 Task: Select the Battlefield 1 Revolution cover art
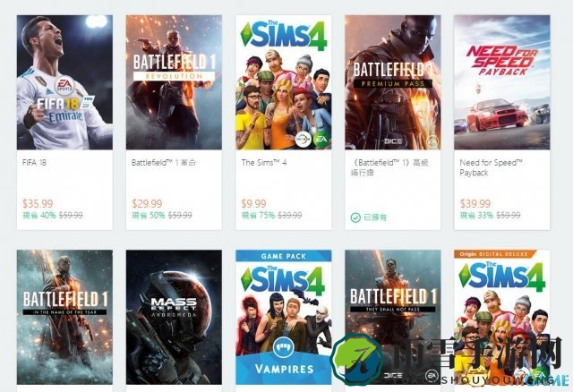(174, 82)
